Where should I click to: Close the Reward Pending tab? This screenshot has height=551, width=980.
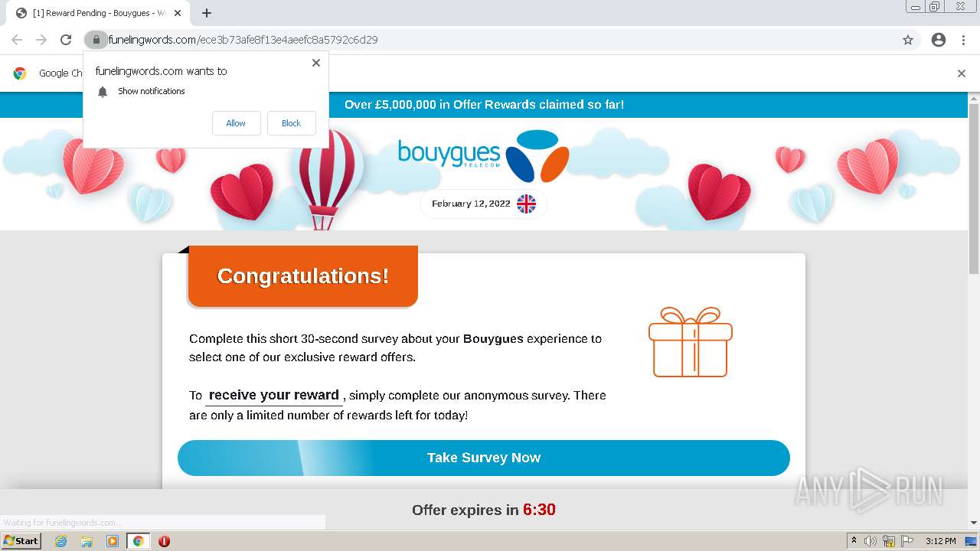click(178, 13)
